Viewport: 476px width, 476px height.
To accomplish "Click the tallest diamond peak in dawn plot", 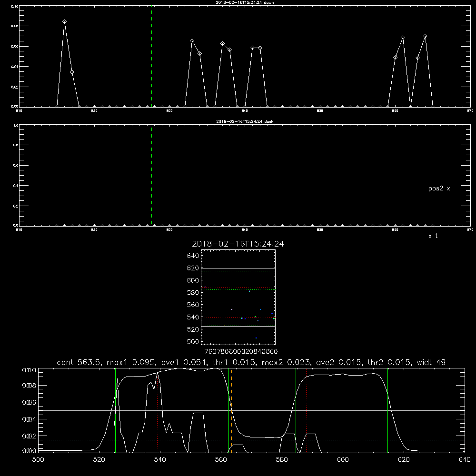I will tap(64, 22).
